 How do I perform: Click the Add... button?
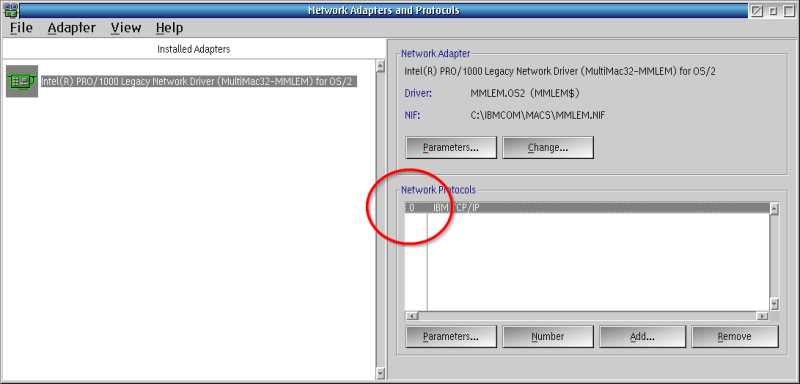coord(642,337)
